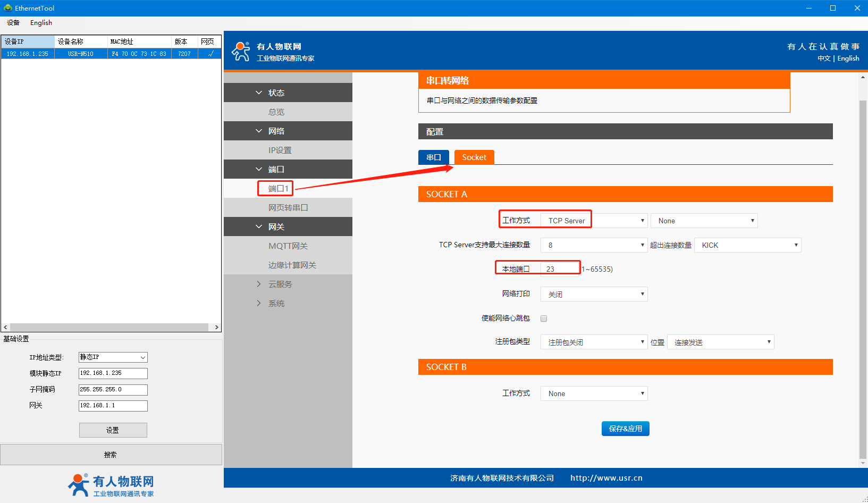Click the local port input field
This screenshot has height=503, width=868.
click(x=559, y=269)
